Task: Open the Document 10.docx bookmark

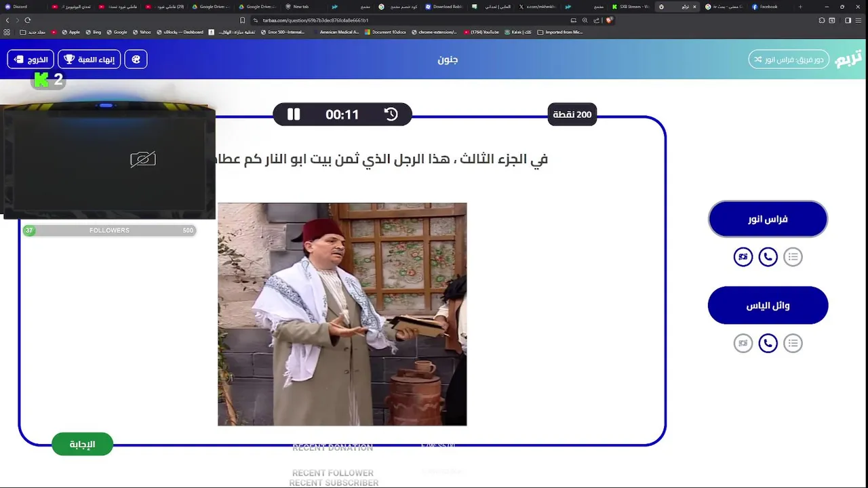Action: click(x=386, y=32)
